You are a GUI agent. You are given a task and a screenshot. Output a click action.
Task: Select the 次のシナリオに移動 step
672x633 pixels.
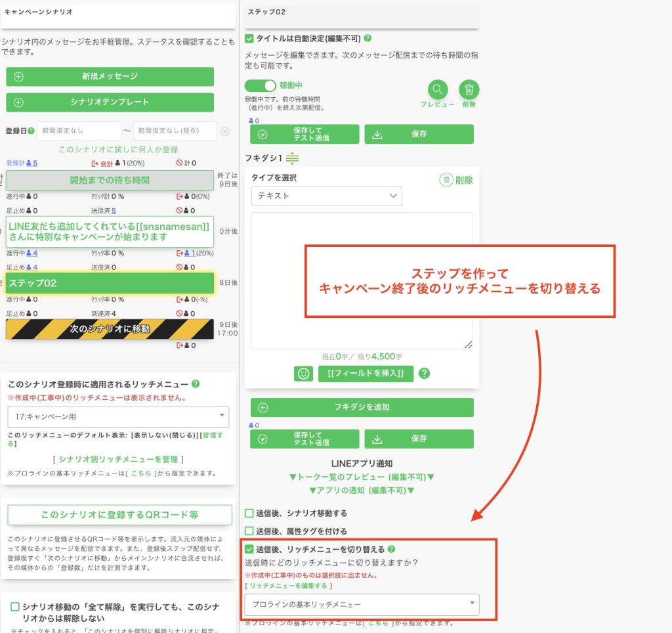click(110, 329)
